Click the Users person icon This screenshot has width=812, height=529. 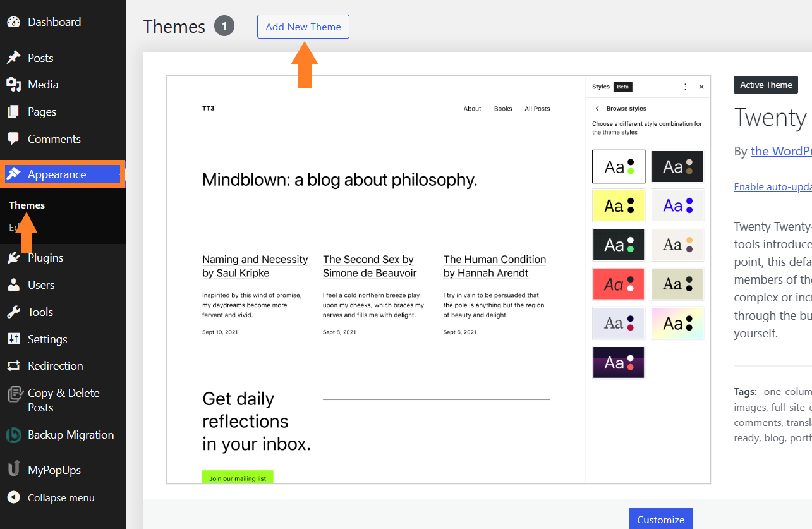(x=13, y=285)
